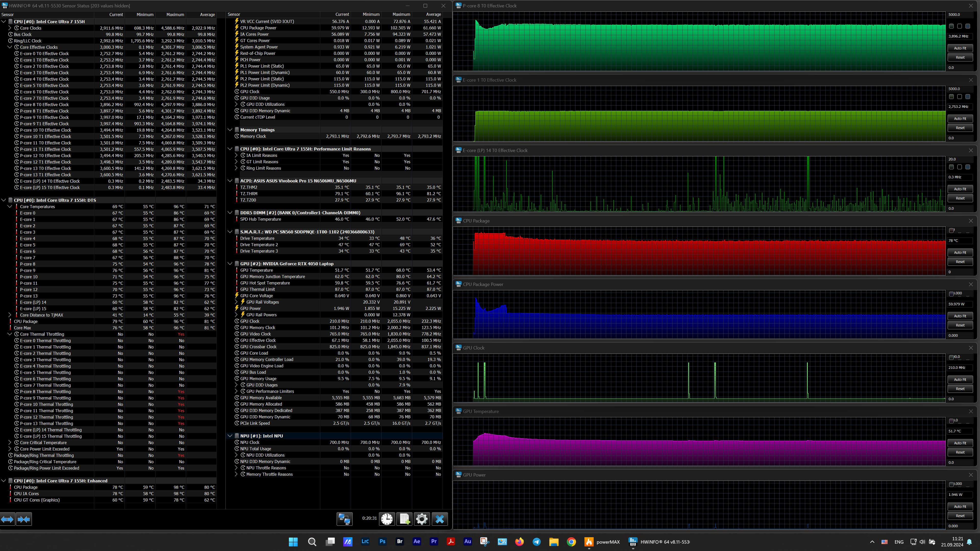Click the shrink columns arrows icon

pos(23,519)
